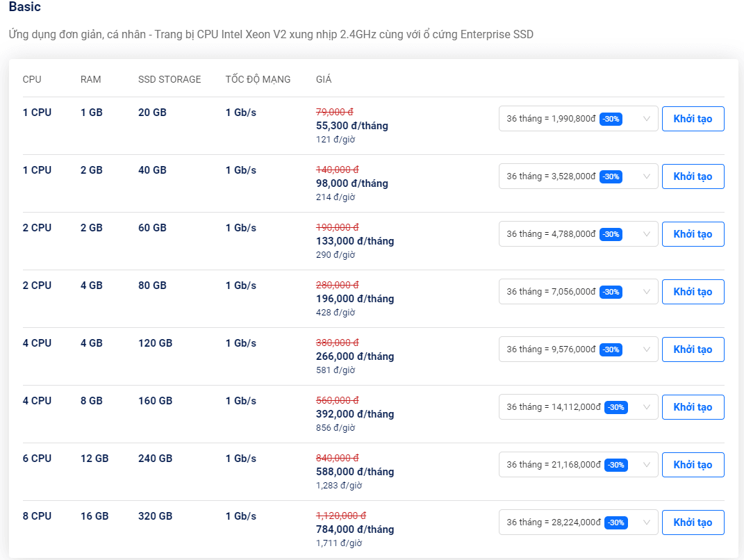This screenshot has height=560, width=744.
Task: Click the SSD STORAGE column header
Action: coord(170,79)
